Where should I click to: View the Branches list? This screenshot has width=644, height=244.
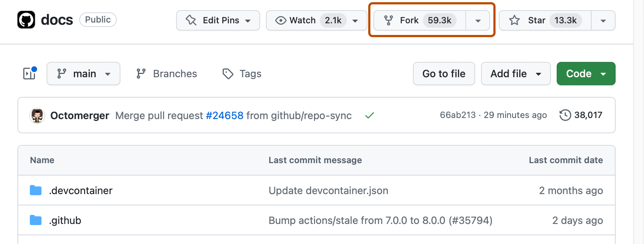coord(167,74)
